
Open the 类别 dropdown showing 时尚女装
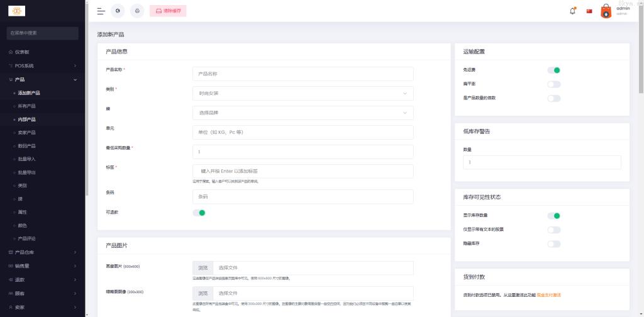[x=303, y=93]
